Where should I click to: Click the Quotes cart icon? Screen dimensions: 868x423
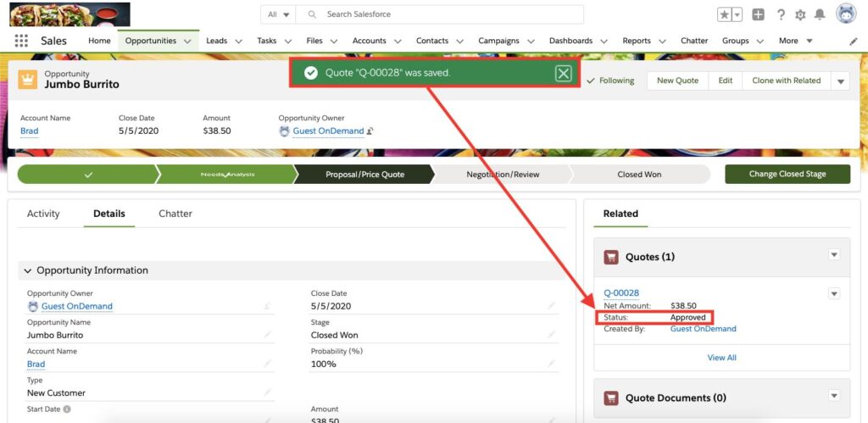(x=611, y=257)
